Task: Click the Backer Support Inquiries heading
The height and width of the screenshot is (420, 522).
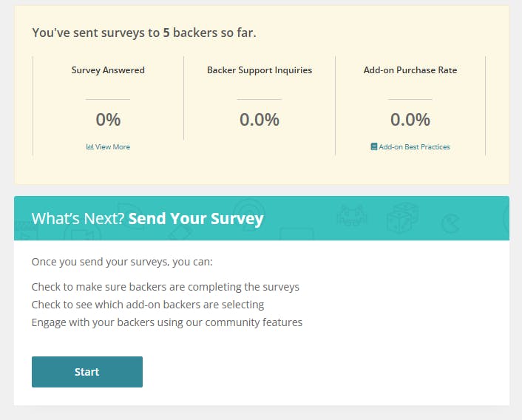Action: pos(260,70)
